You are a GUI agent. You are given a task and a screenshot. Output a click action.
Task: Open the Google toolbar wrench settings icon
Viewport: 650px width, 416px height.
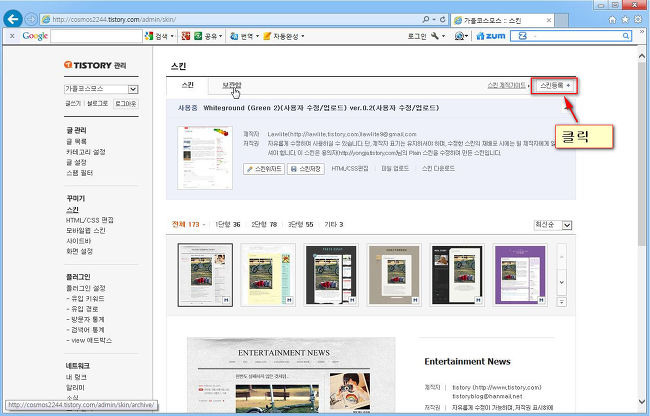pos(437,36)
